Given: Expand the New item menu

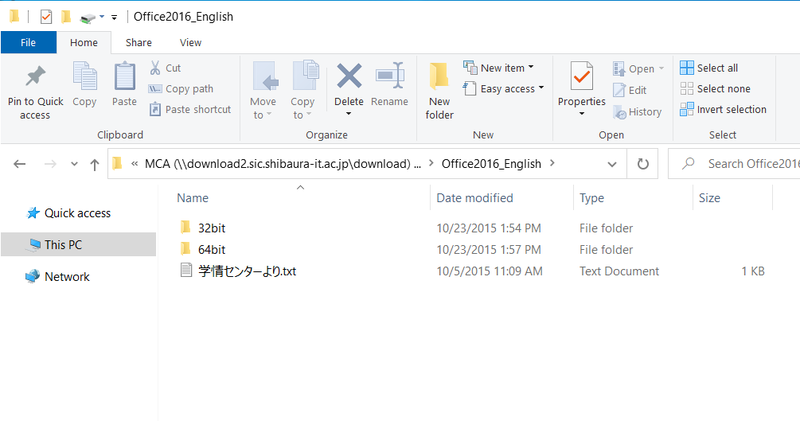Looking at the screenshot, I should [x=531, y=67].
